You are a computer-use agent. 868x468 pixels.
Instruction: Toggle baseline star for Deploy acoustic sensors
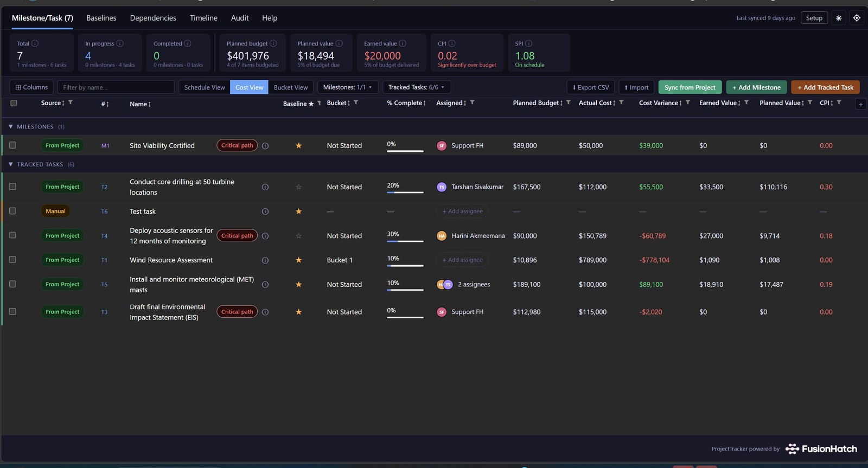[x=298, y=235]
